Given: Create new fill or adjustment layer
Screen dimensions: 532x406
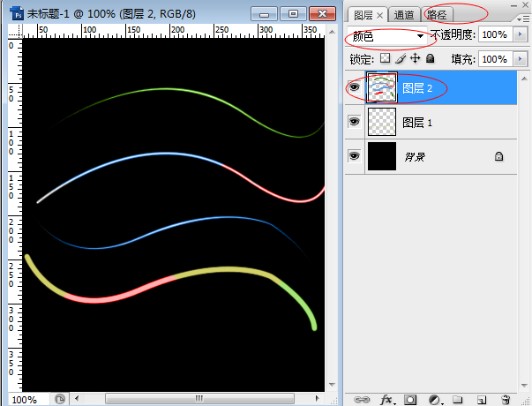Looking at the screenshot, I should pyautogui.click(x=435, y=400).
